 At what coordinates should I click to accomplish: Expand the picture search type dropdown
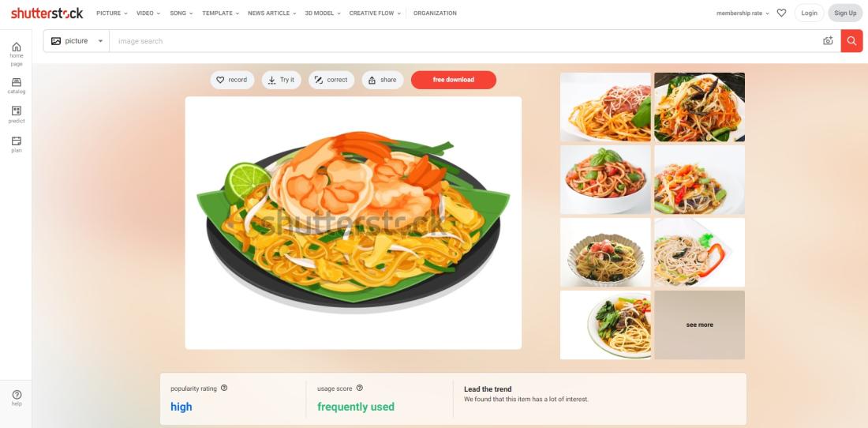77,41
